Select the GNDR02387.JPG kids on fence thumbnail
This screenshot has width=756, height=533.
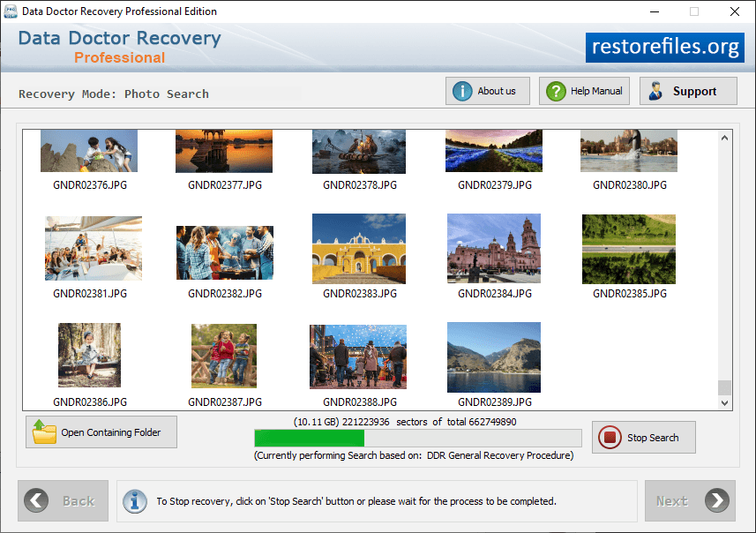(x=224, y=356)
